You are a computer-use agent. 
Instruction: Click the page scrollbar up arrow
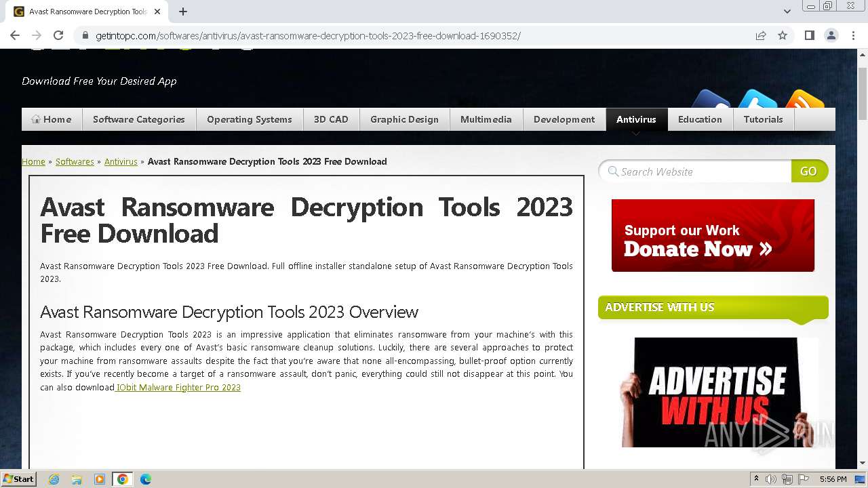(863, 54)
